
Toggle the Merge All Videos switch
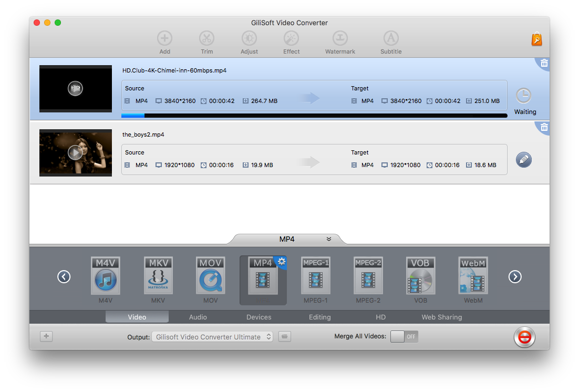[x=404, y=336]
